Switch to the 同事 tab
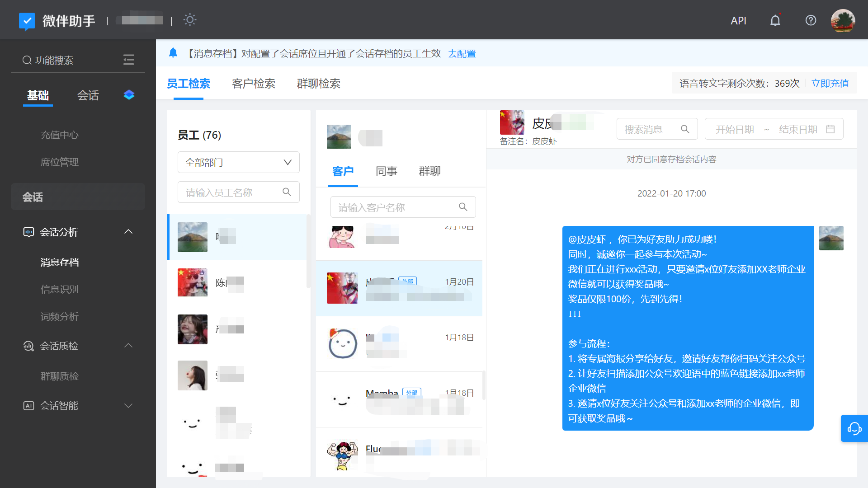 pos(386,171)
